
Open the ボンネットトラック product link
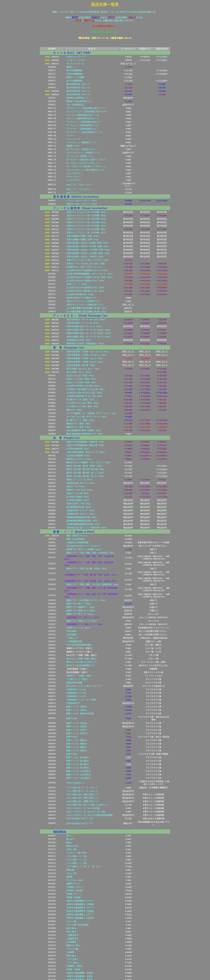75,64
